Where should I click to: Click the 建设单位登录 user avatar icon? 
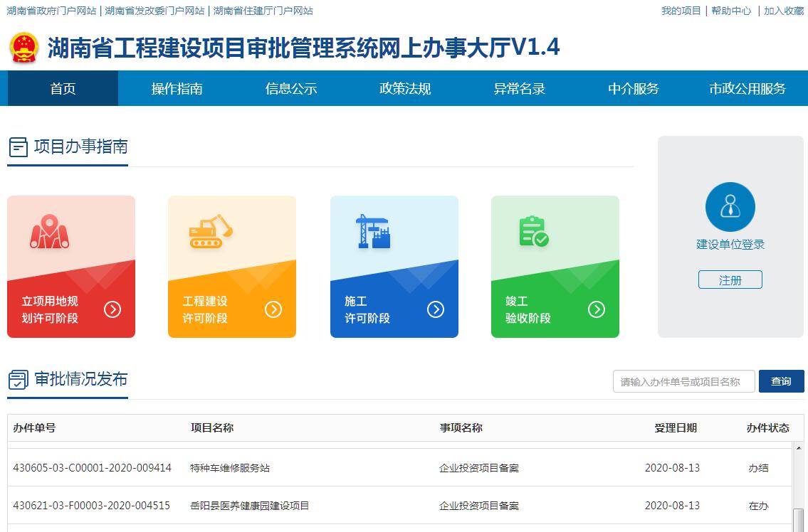730,207
